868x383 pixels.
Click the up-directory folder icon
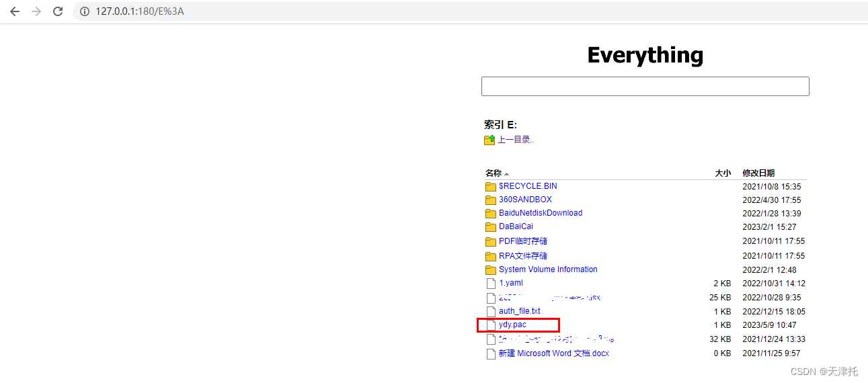[489, 140]
